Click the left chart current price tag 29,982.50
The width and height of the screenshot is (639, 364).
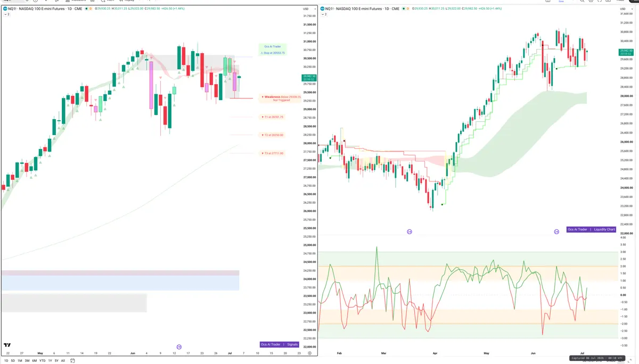(309, 78)
